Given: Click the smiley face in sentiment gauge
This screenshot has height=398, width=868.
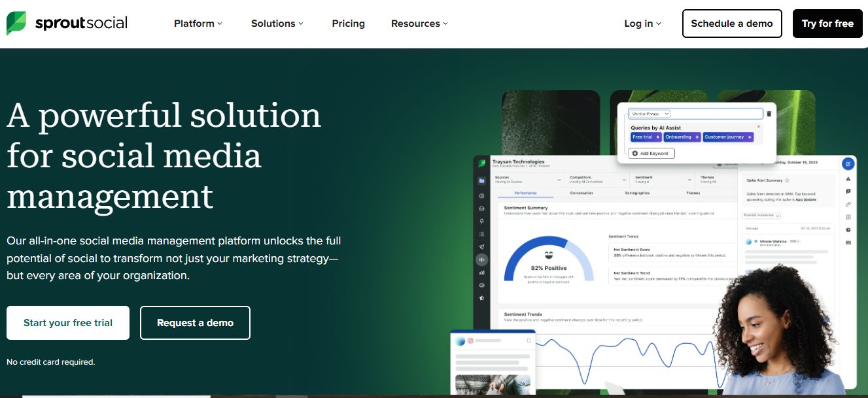Looking at the screenshot, I should pyautogui.click(x=548, y=256).
